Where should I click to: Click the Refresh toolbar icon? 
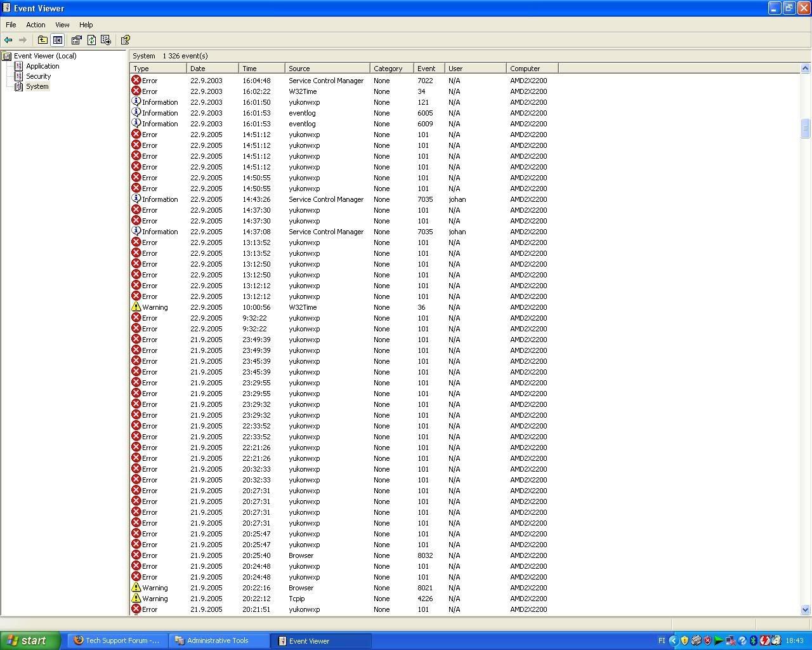(91, 40)
